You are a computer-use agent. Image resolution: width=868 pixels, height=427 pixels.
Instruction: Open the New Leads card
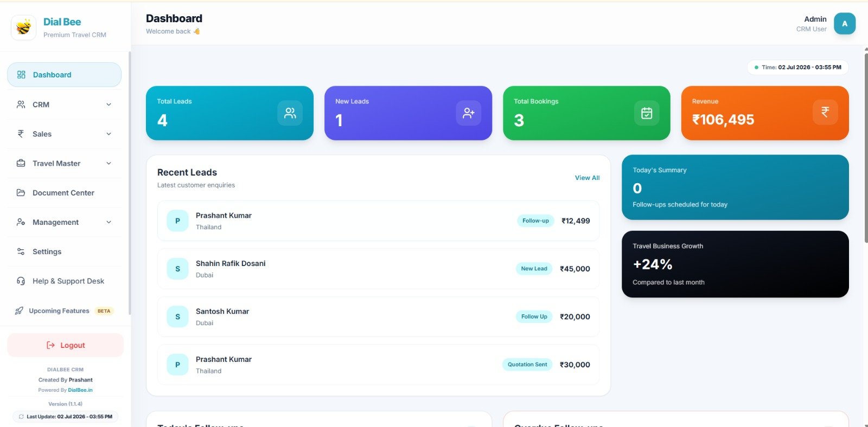[408, 113]
